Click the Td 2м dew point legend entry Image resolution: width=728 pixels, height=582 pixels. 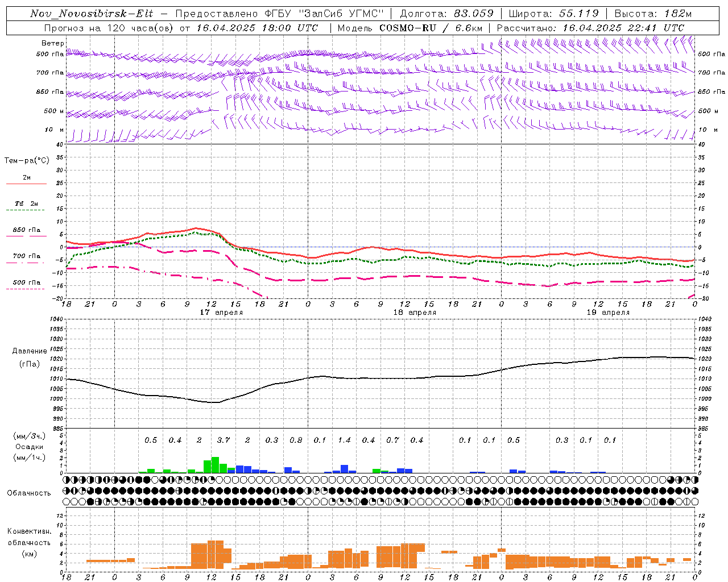click(x=27, y=203)
